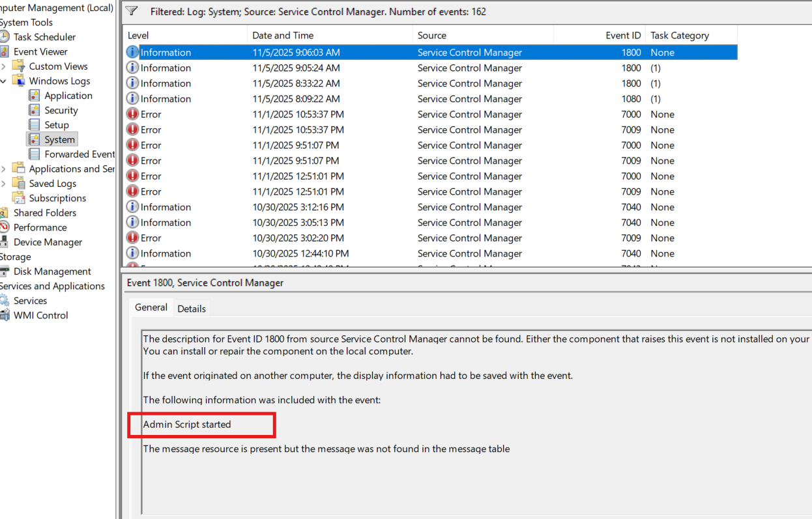This screenshot has height=519, width=812.
Task: Click the Event ID 1080 cell
Action: (x=631, y=99)
